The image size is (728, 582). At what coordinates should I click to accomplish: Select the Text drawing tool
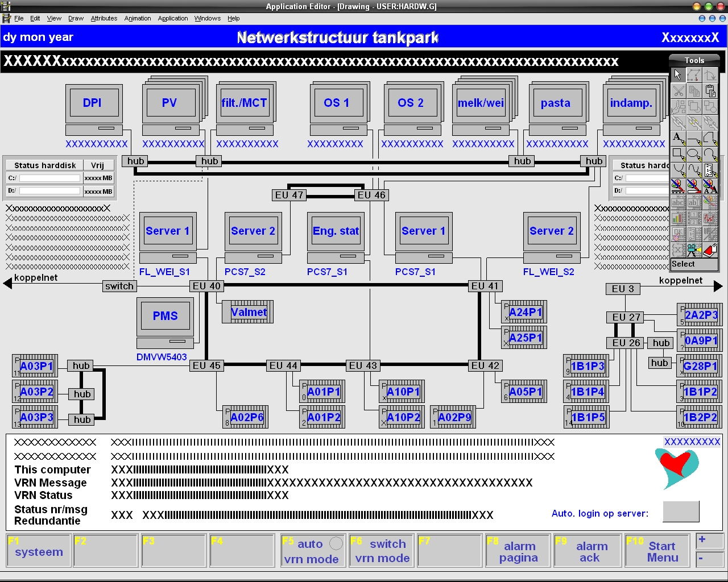pos(677,138)
